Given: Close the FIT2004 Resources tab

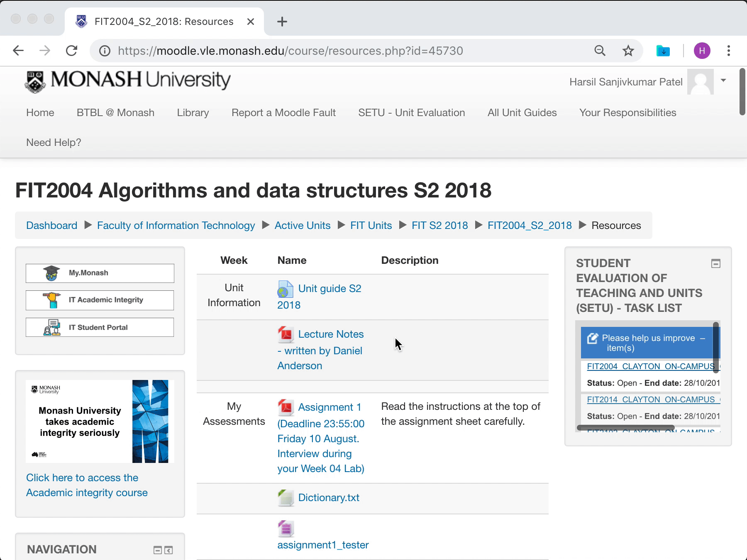Looking at the screenshot, I should pyautogui.click(x=251, y=22).
